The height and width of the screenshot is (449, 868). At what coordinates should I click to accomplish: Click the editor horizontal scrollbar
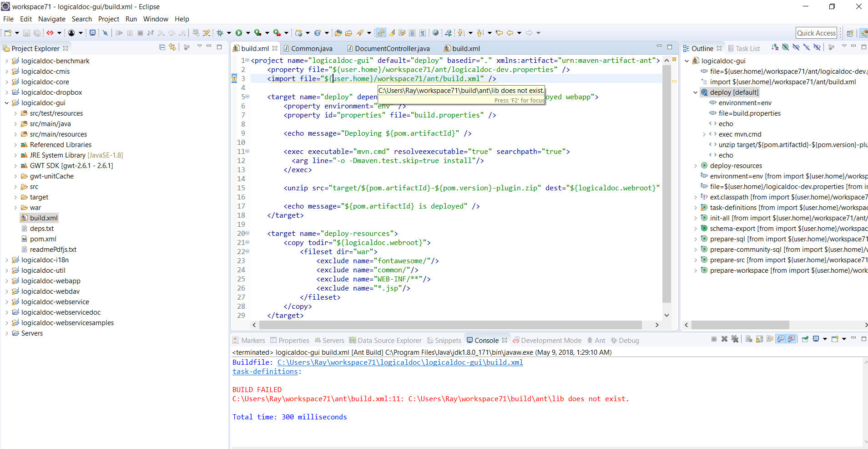[450, 325]
